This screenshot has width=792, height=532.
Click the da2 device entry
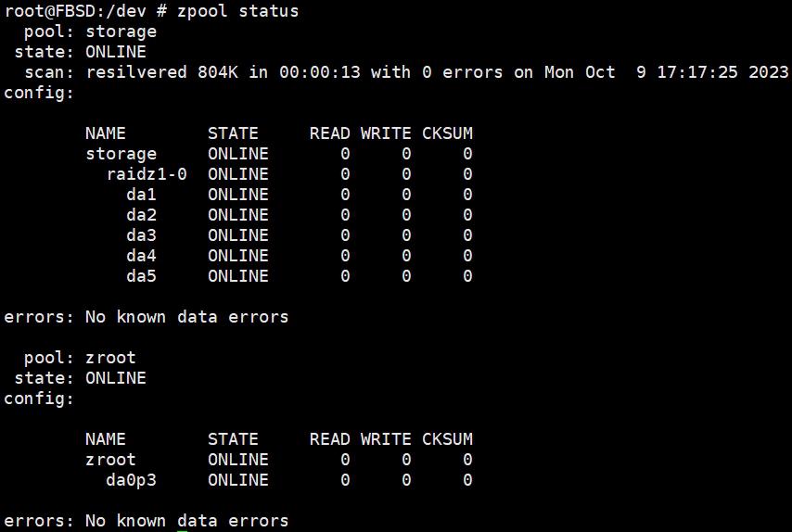[x=141, y=215]
